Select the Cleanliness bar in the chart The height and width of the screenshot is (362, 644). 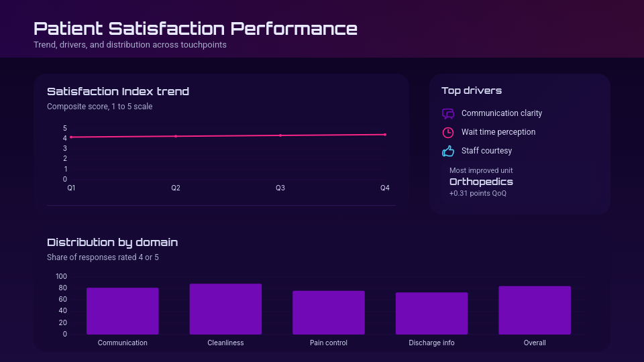pyautogui.click(x=225, y=309)
